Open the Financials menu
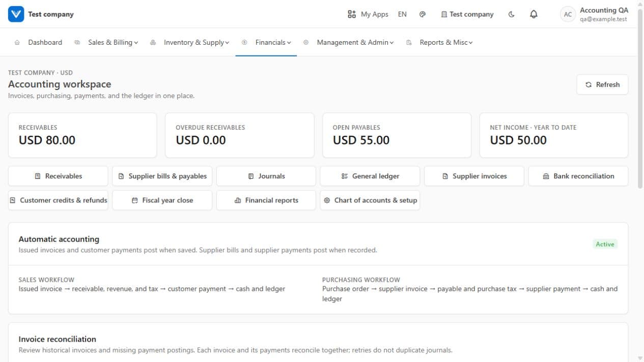The width and height of the screenshot is (644, 362). point(266,43)
